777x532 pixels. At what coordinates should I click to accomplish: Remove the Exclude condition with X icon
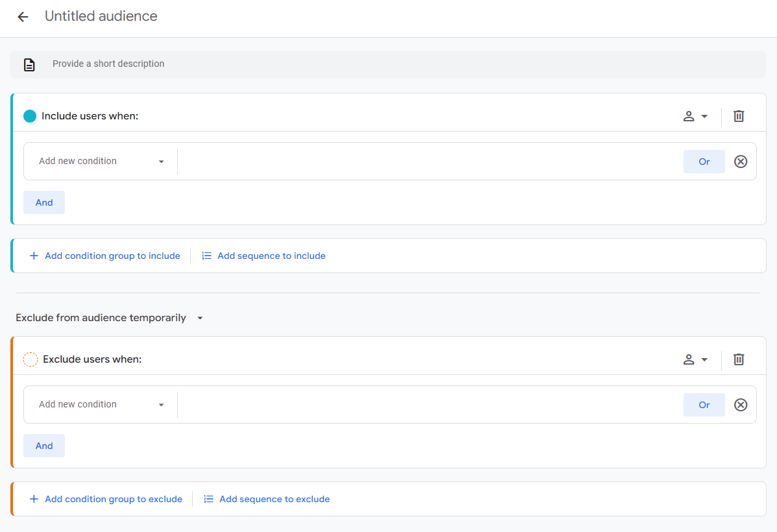pos(741,405)
